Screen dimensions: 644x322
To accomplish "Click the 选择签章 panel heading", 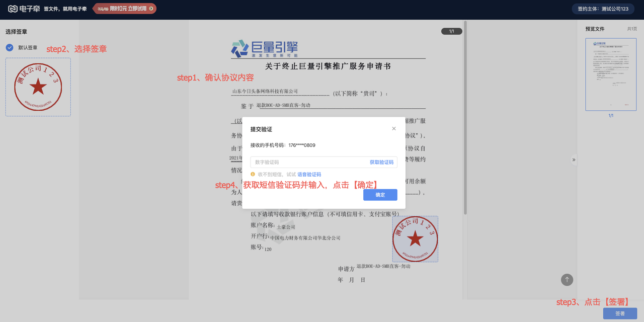I will pos(17,32).
